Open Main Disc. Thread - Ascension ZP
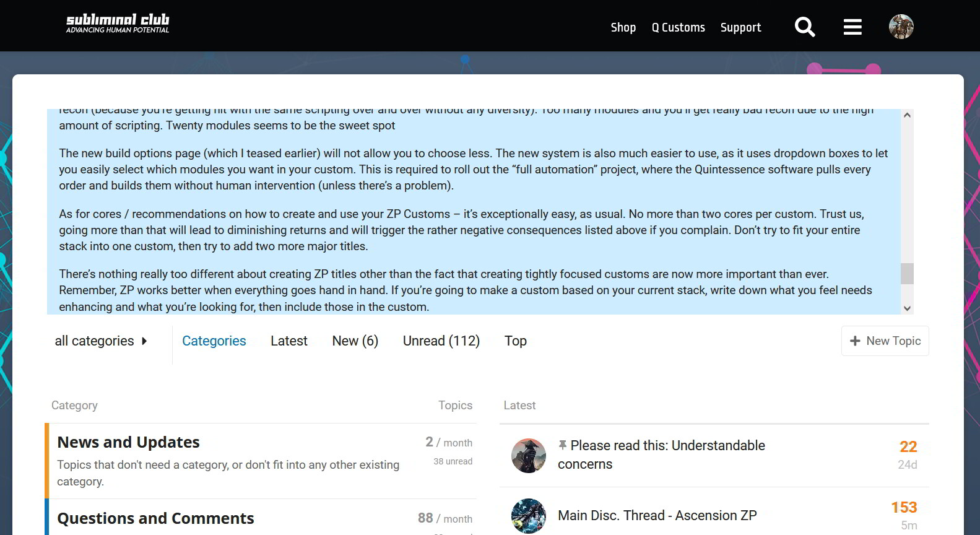This screenshot has width=980, height=535. point(657,515)
